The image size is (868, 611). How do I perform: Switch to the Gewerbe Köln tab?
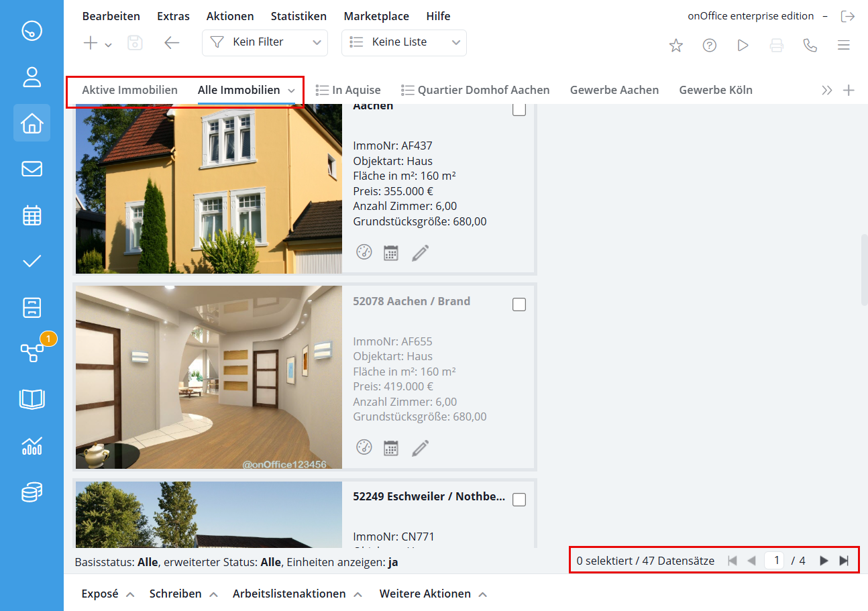coord(716,90)
